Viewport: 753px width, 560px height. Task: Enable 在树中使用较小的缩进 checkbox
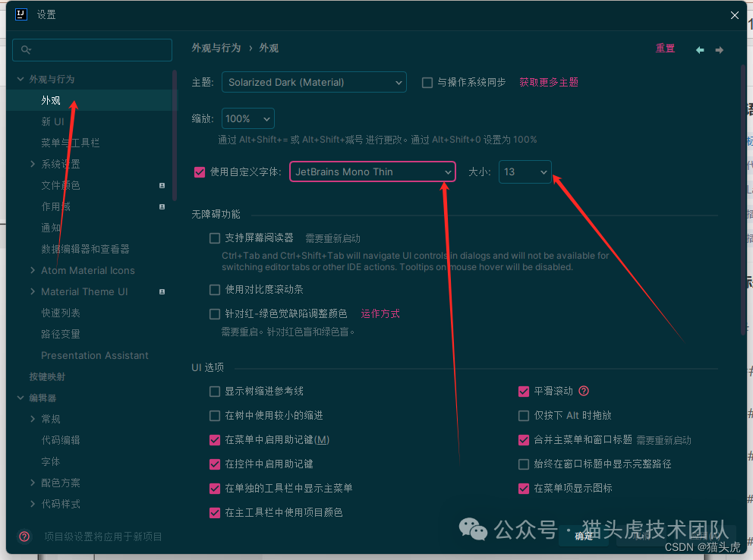[x=215, y=416]
